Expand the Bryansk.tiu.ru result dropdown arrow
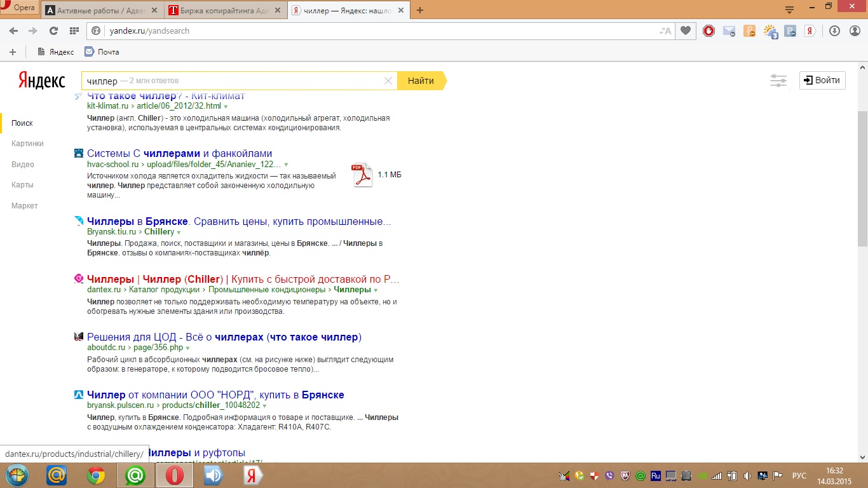Image resolution: width=868 pixels, height=488 pixels. point(179,233)
